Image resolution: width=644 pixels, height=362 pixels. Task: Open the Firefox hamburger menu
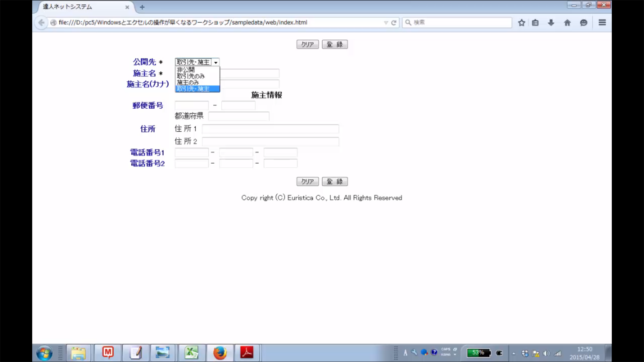pos(602,22)
